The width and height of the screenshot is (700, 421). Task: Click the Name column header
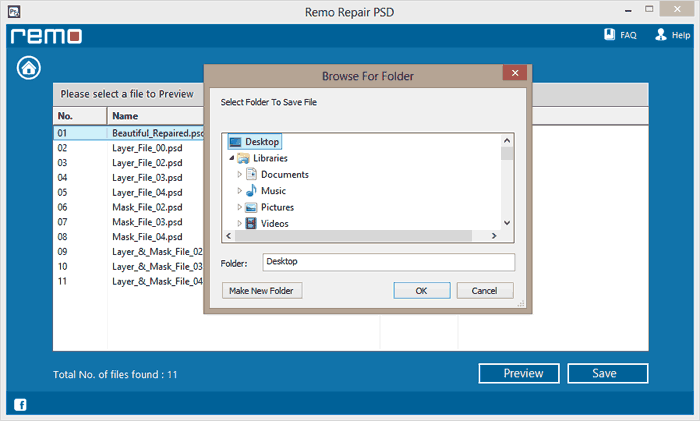tap(156, 116)
